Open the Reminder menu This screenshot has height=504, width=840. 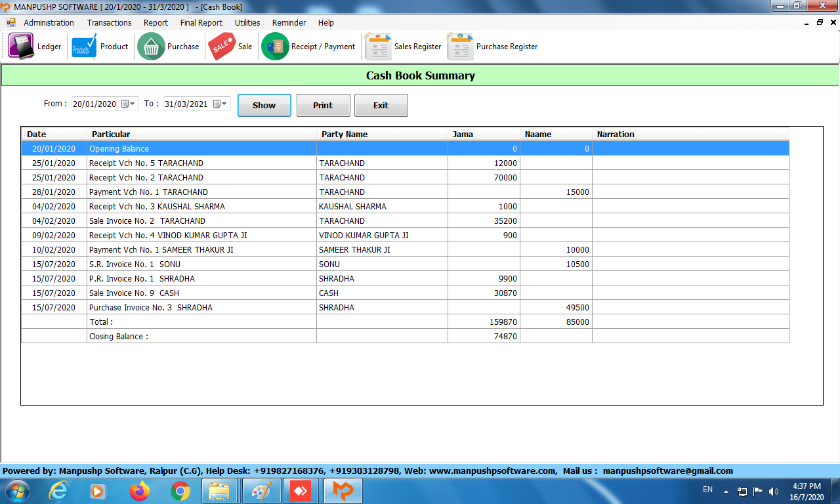(x=289, y=22)
